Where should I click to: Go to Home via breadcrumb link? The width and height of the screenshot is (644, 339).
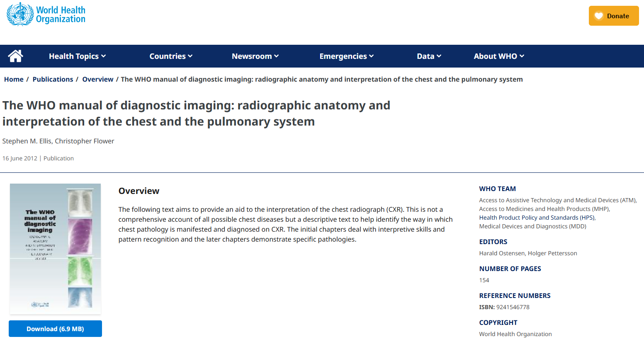(x=14, y=79)
